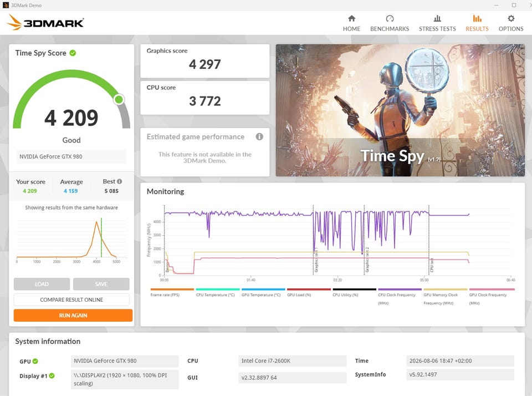Viewport: 532px width, 396px height.
Task: Click the GUI version v2.32.8897 64
Action: pyautogui.click(x=292, y=377)
